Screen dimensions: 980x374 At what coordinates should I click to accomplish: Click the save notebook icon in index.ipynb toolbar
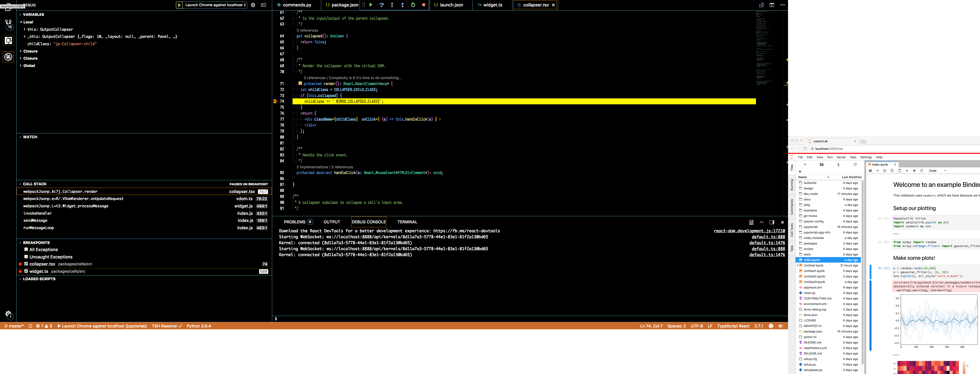(x=871, y=171)
